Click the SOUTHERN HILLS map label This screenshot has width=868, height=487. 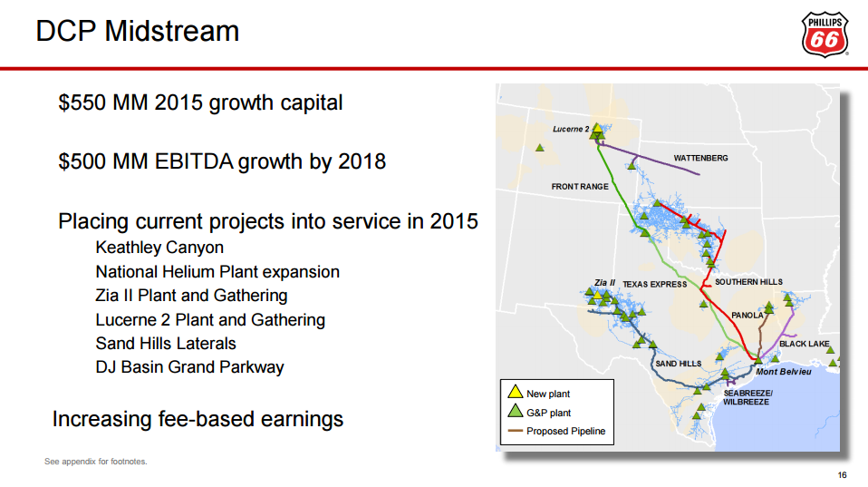pyautogui.click(x=749, y=282)
